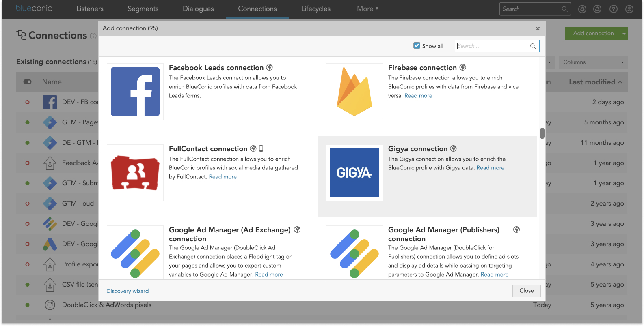Click globe icon next to Gigya connection
644x326 pixels.
coord(453,148)
